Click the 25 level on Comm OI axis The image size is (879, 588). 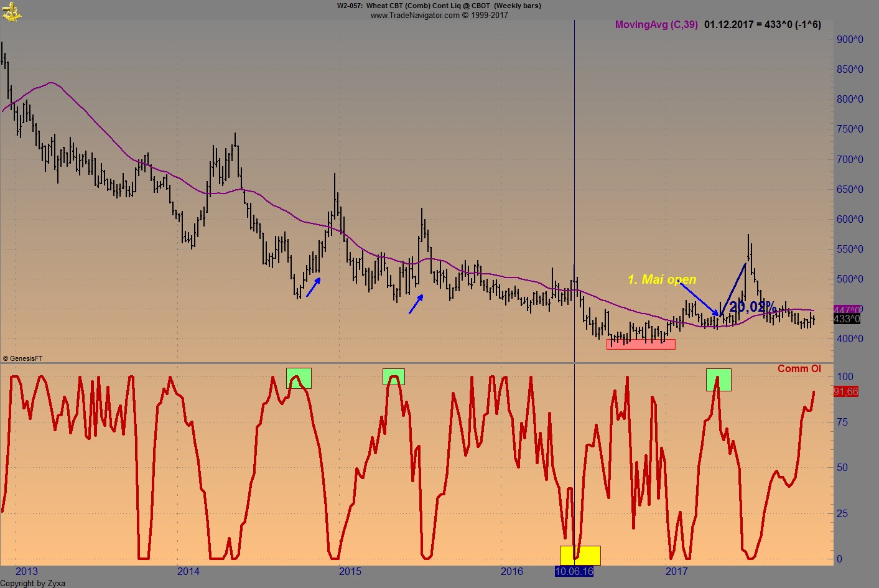(842, 513)
